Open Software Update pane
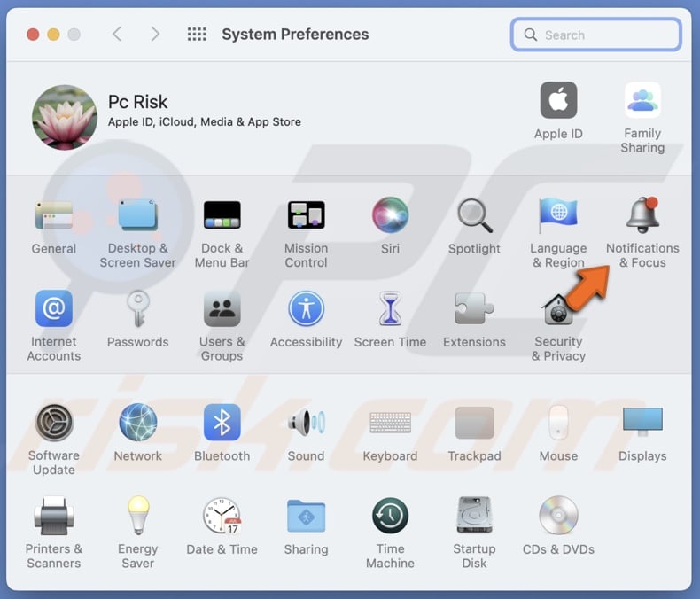This screenshot has width=700, height=599. coord(54,423)
